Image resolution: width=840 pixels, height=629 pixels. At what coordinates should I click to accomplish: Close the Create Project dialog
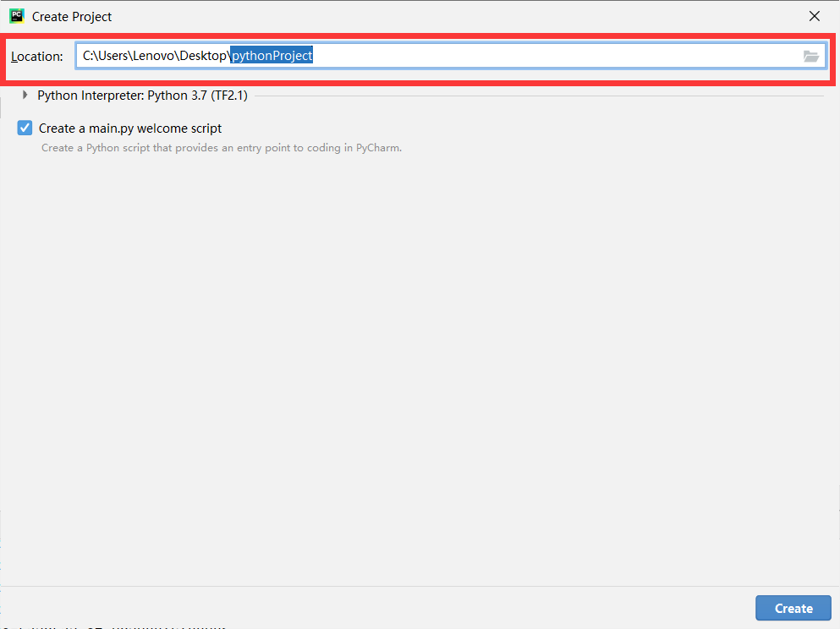(x=815, y=17)
